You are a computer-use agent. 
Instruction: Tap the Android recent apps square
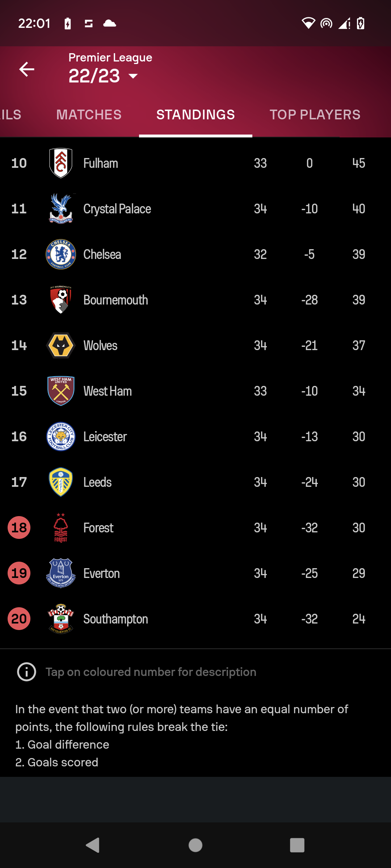(x=297, y=845)
